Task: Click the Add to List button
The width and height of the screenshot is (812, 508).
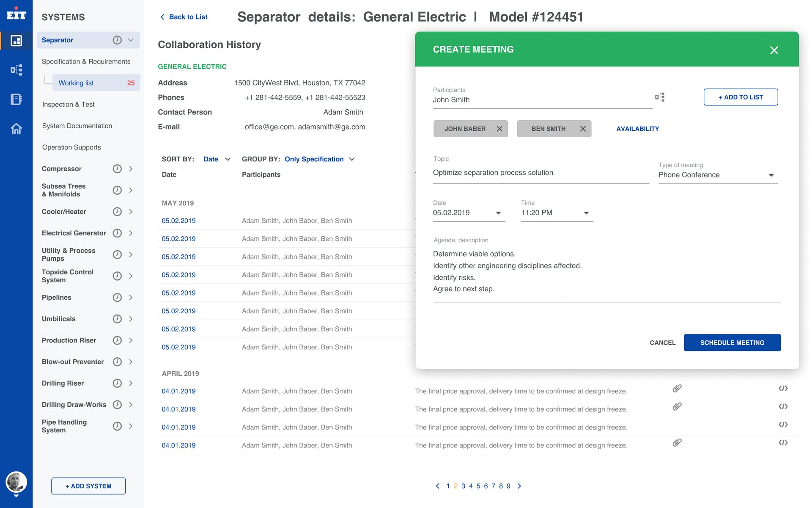Action: tap(741, 97)
